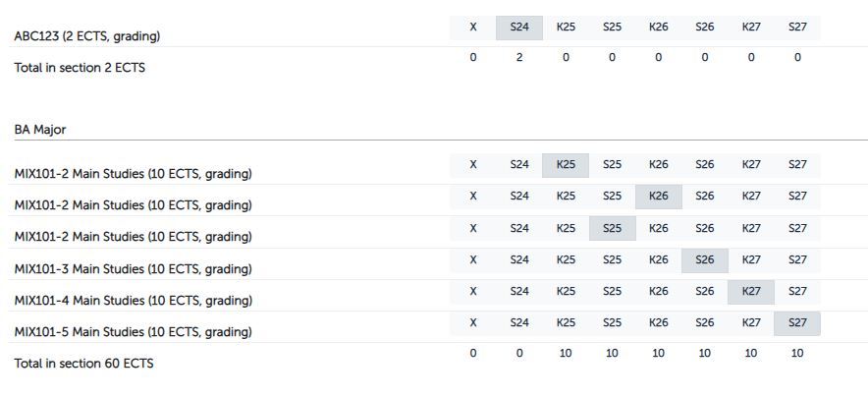868x398 pixels.
Task: Set MIX101-3 Main Studies to K25
Action: coord(566,260)
